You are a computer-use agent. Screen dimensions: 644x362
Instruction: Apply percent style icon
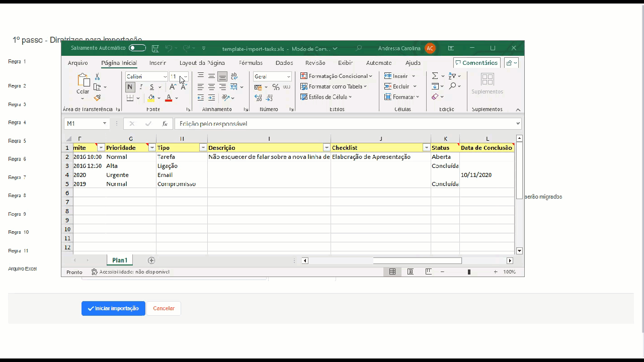[x=276, y=87]
